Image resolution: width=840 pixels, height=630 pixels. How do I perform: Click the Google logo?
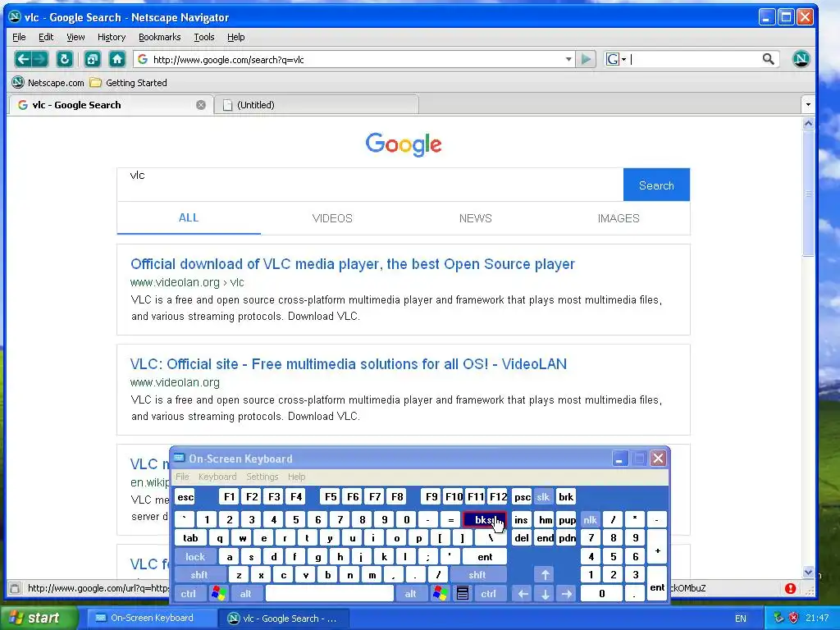click(x=404, y=144)
